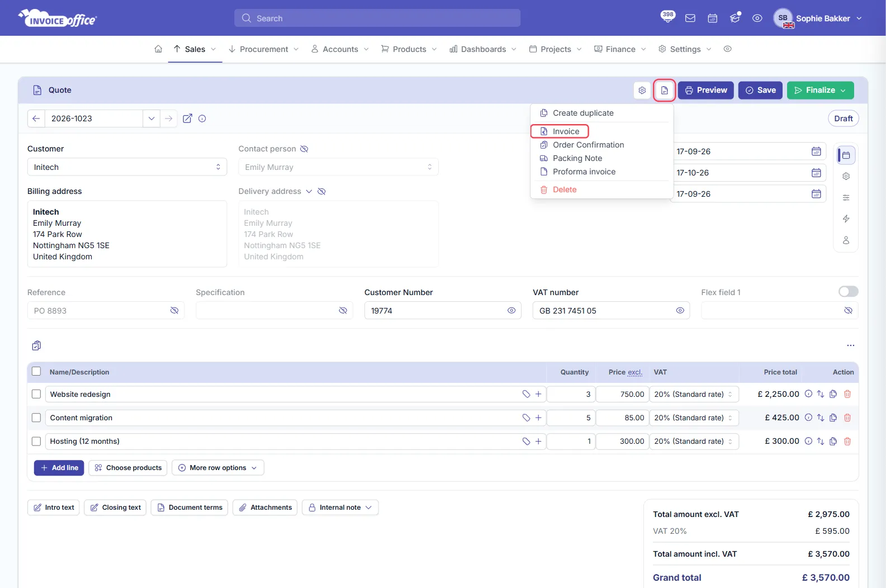The width and height of the screenshot is (886, 588).
Task: Open the three-dot menu above the line table
Action: click(851, 345)
